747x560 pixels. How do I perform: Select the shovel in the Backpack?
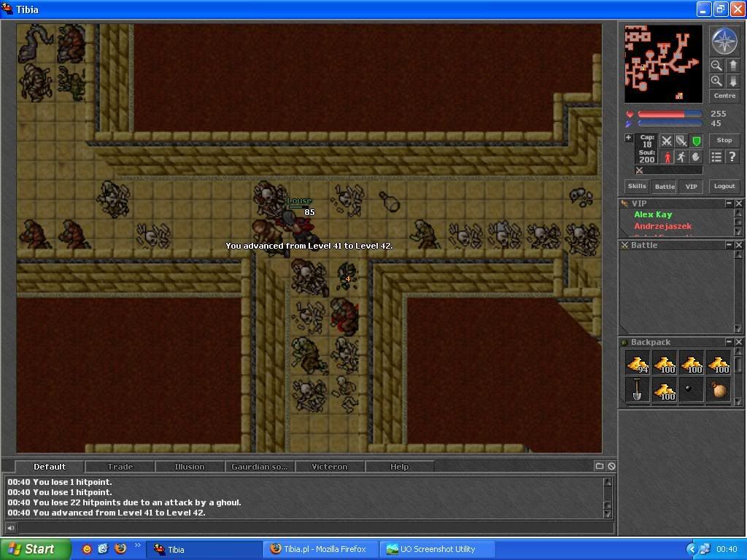[x=637, y=390]
